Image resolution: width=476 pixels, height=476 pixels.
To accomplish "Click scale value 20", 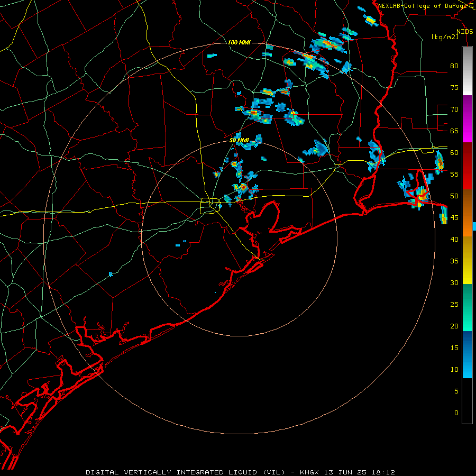I will [x=454, y=326].
